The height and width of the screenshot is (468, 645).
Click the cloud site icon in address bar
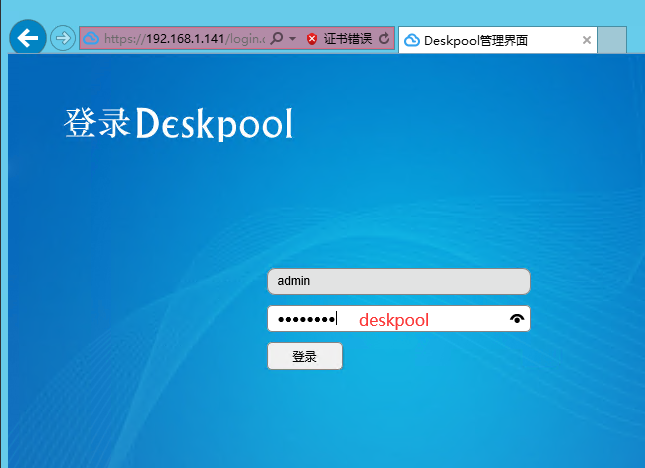[x=91, y=39]
